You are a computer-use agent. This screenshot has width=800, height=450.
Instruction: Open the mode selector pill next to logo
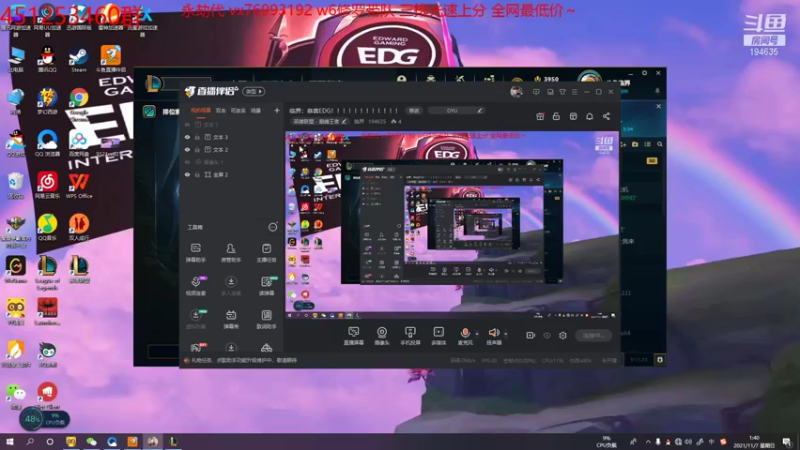pyautogui.click(x=254, y=91)
